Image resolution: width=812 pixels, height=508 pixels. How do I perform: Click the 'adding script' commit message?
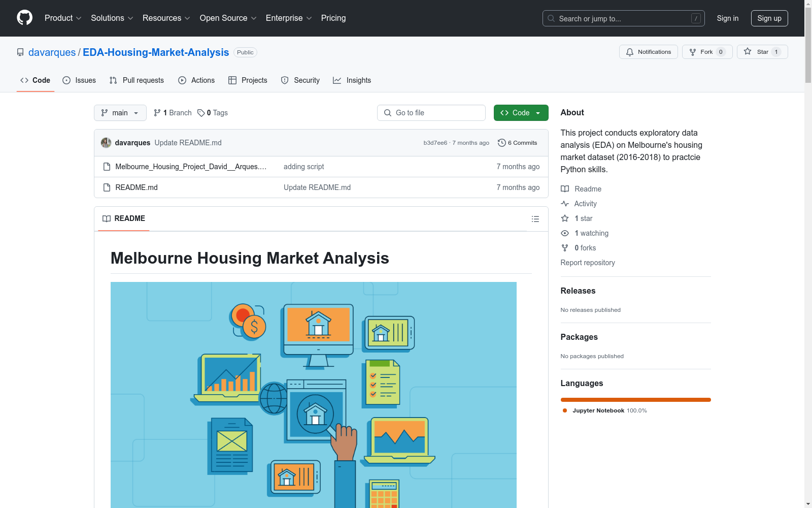pyautogui.click(x=303, y=167)
